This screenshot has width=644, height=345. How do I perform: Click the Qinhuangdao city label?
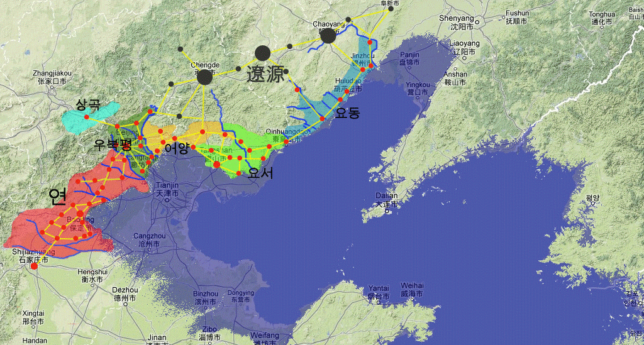pos(288,134)
